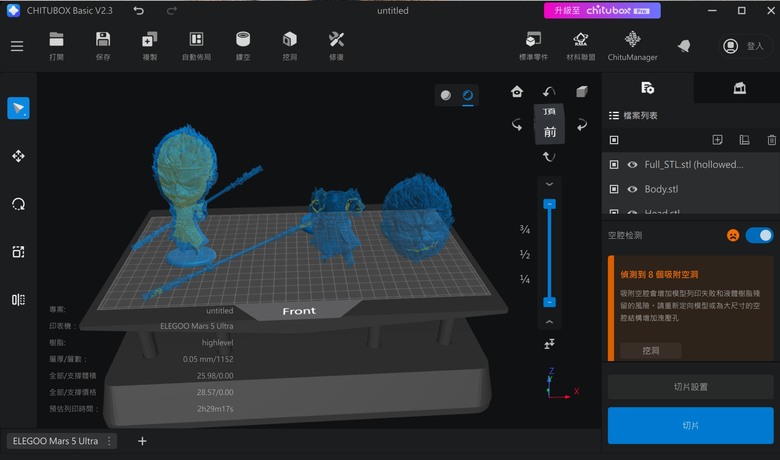
Task: Open the standard parts (標準零件) library
Action: click(x=533, y=46)
